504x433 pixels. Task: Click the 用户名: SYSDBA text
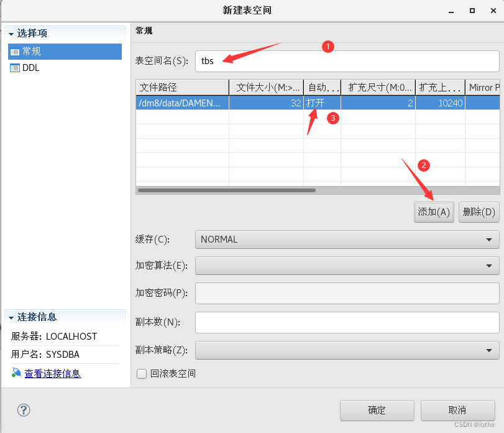coord(45,355)
